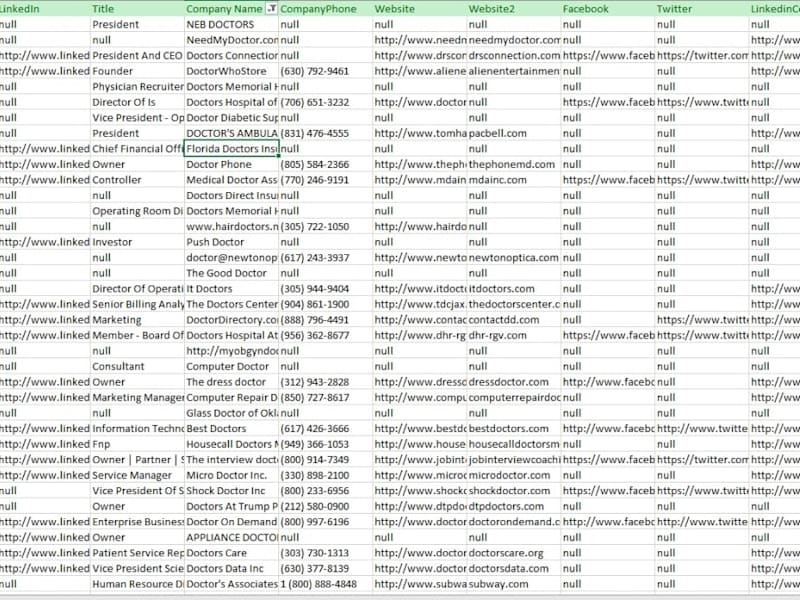Select the Doctors Care cell
Viewport: 800px width, 600px height.
pos(232,553)
